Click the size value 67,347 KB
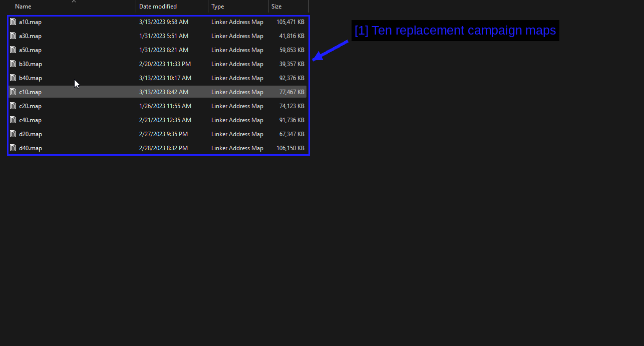This screenshot has height=346, width=644. pyautogui.click(x=292, y=134)
